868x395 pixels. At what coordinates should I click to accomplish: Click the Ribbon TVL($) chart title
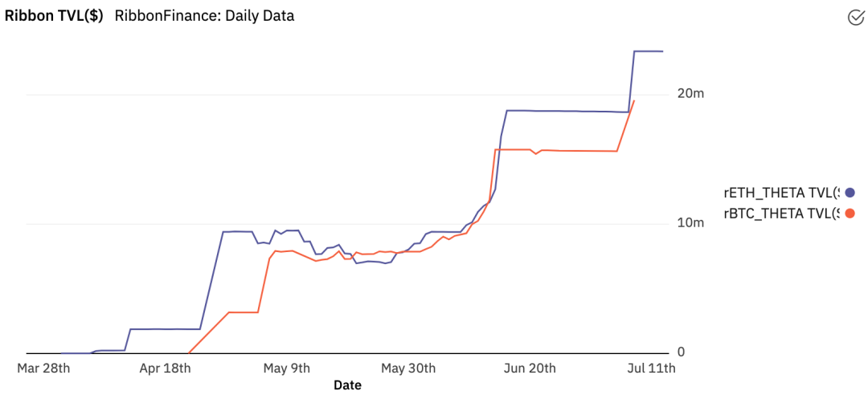point(54,16)
